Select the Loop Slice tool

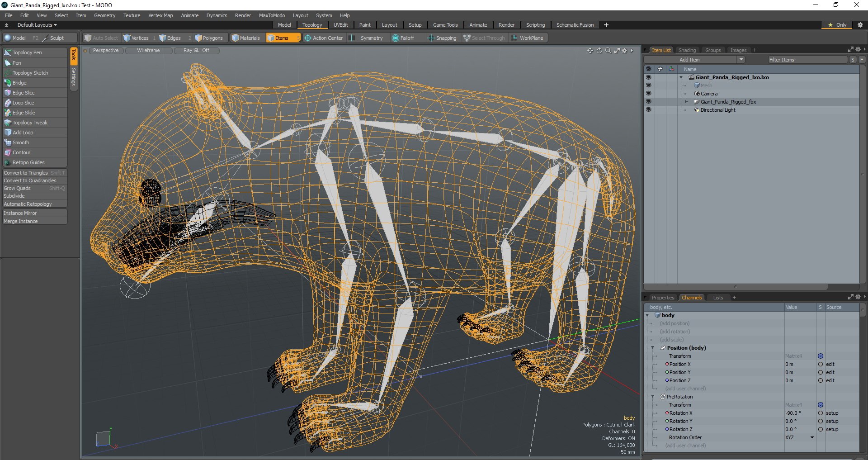(x=35, y=103)
